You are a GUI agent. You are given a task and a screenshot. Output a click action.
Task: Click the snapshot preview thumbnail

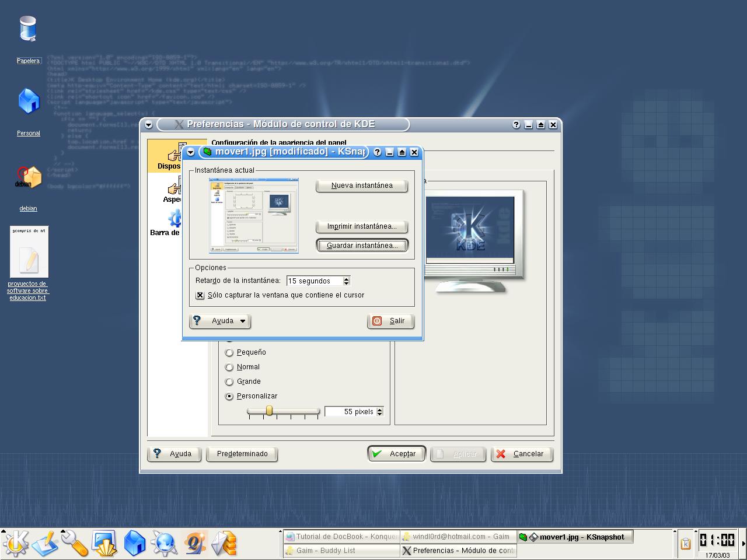point(254,215)
